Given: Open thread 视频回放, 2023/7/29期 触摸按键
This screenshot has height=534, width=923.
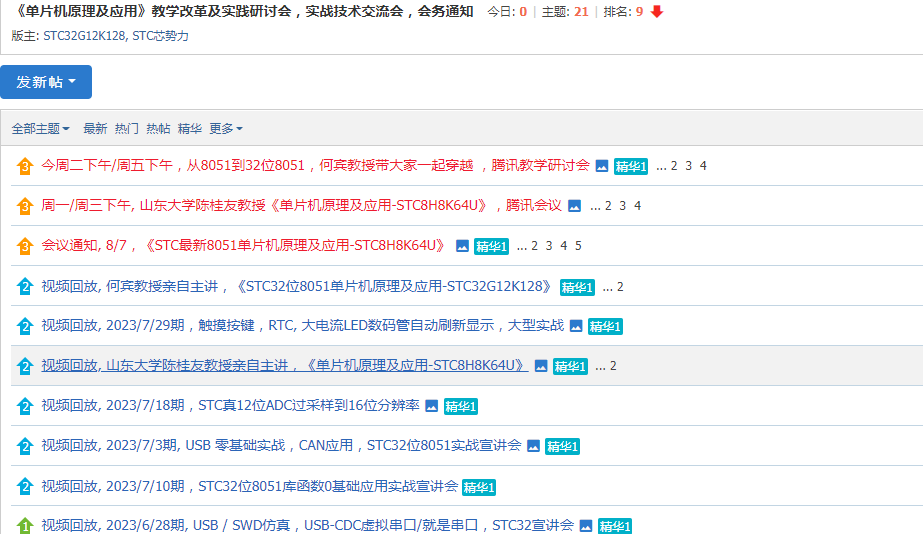Looking at the screenshot, I should click(303, 326).
